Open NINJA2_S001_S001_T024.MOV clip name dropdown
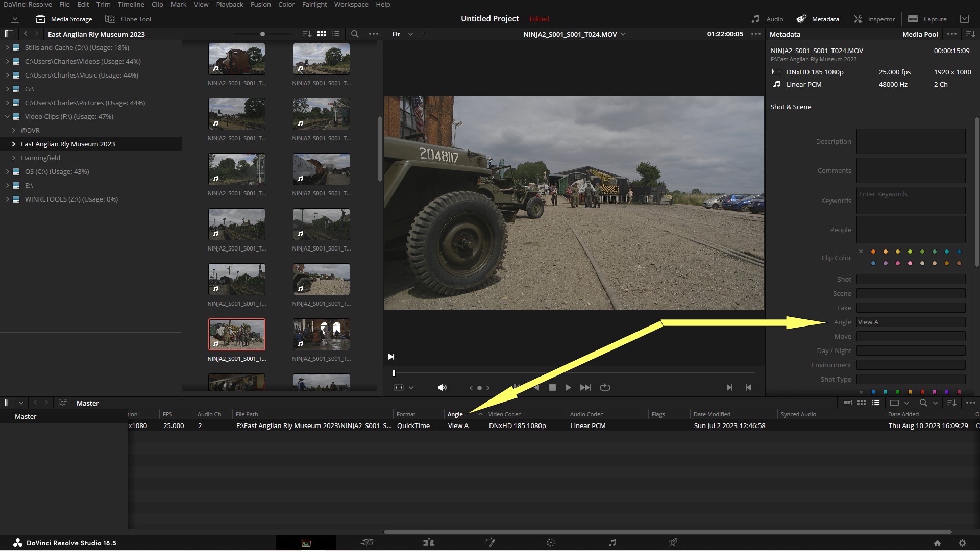The image size is (980, 551). (x=574, y=34)
